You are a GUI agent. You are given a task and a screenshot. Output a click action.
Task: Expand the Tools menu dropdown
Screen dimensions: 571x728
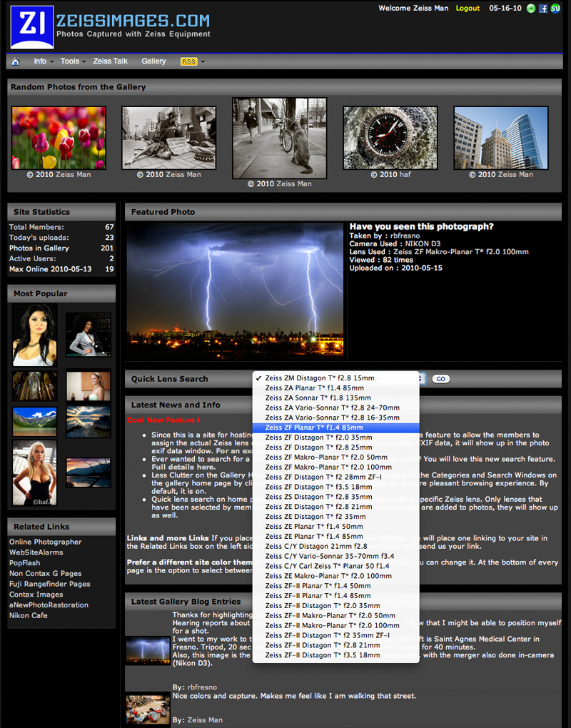pyautogui.click(x=70, y=61)
